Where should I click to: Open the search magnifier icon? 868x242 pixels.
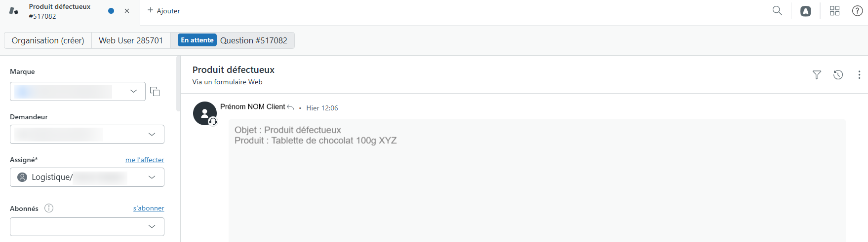777,11
